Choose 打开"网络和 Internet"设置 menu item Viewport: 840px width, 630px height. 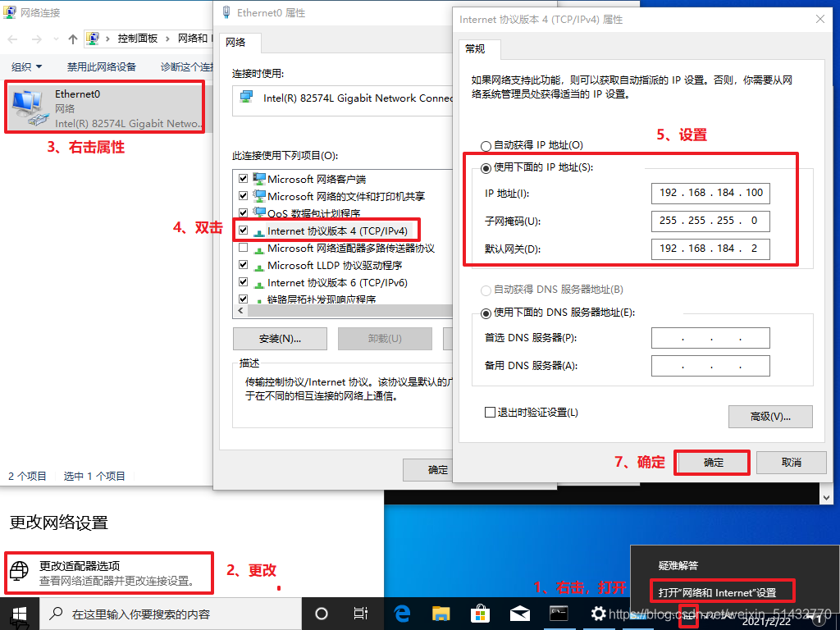coord(717,592)
